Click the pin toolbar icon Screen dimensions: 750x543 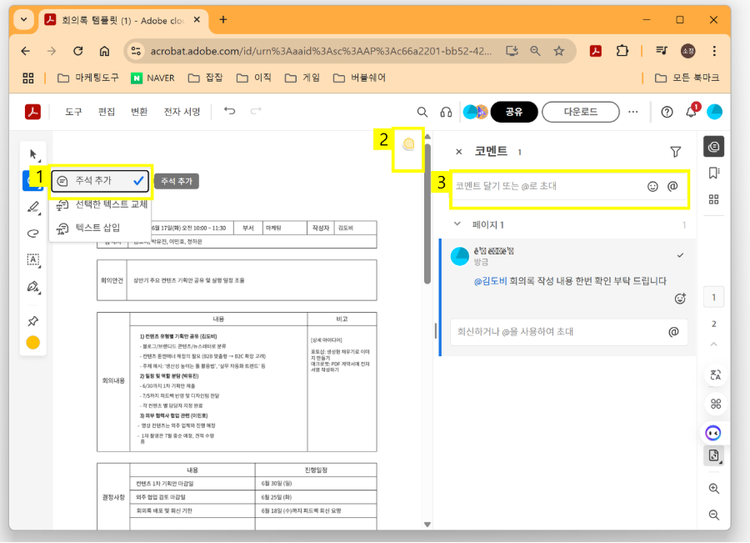[x=33, y=321]
